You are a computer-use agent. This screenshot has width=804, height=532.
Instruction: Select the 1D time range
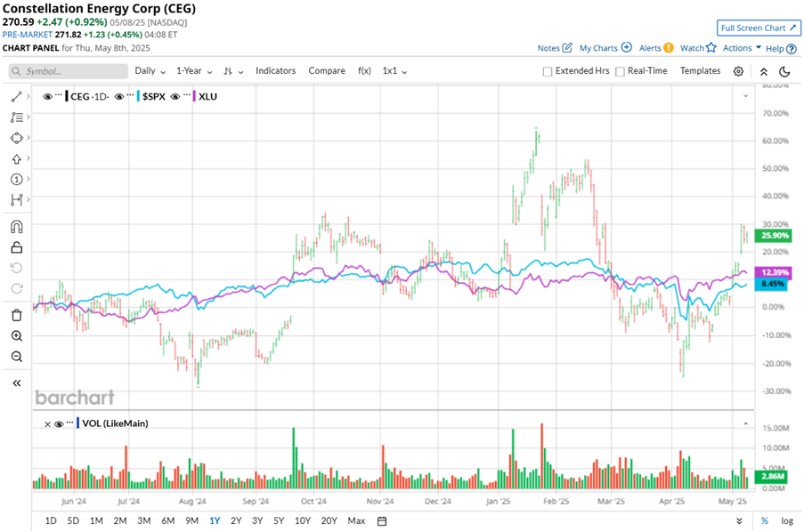[x=51, y=520]
